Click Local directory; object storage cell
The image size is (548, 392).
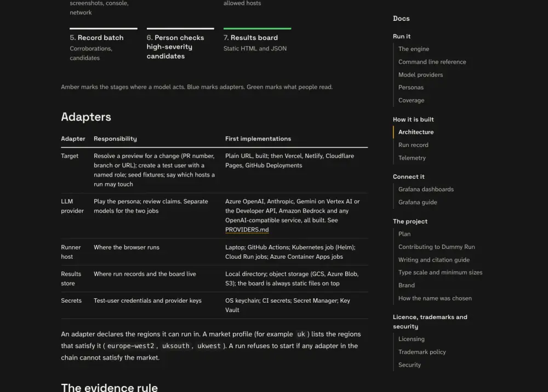pos(292,279)
